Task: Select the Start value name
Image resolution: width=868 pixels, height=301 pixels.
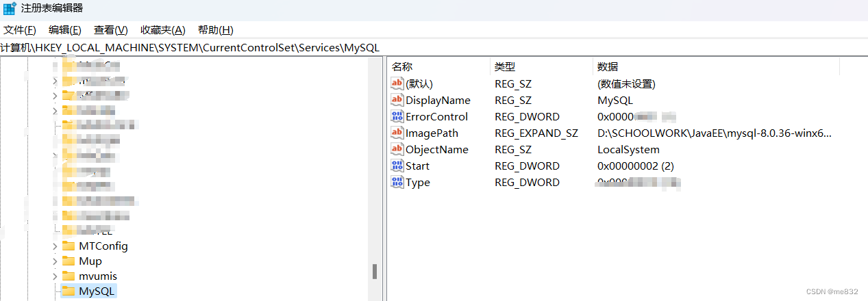Action: 417,166
